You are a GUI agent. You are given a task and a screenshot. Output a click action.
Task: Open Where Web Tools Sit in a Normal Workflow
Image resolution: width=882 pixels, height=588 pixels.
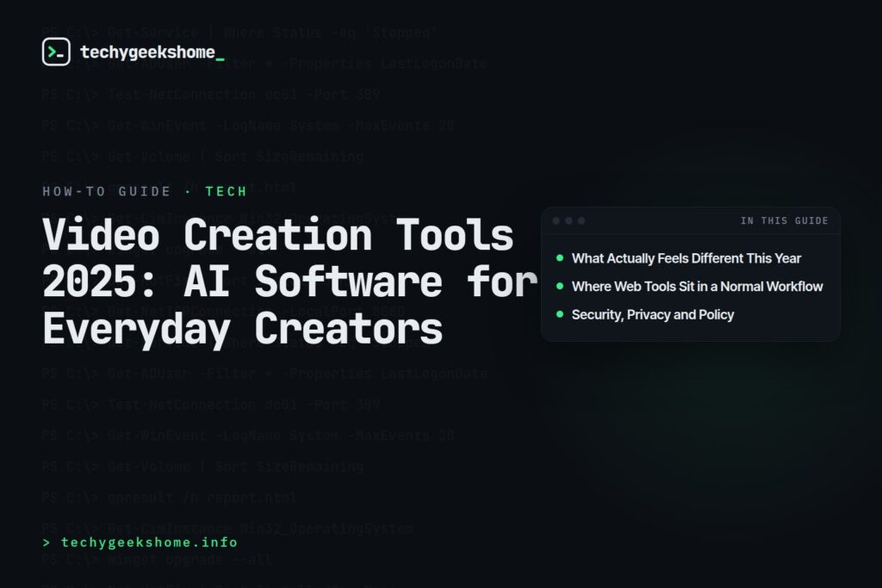click(x=697, y=287)
